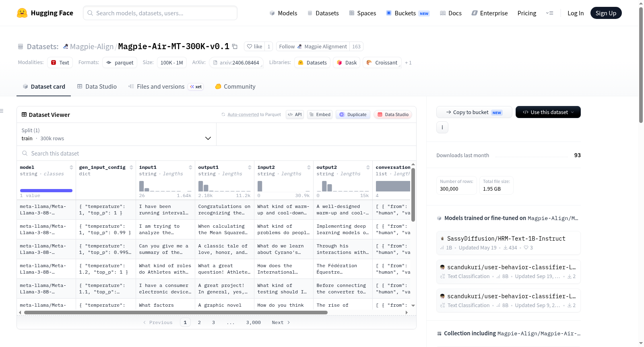Click the top search models input

pos(160,13)
